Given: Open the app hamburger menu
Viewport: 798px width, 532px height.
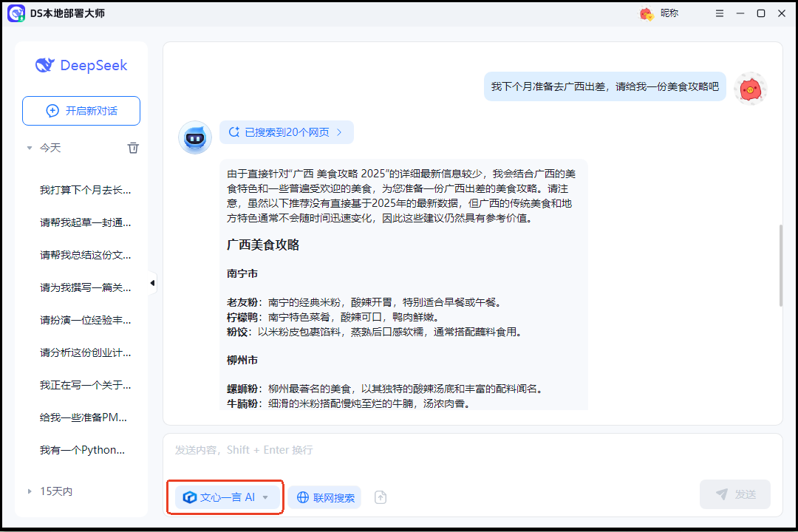Looking at the screenshot, I should pyautogui.click(x=719, y=13).
